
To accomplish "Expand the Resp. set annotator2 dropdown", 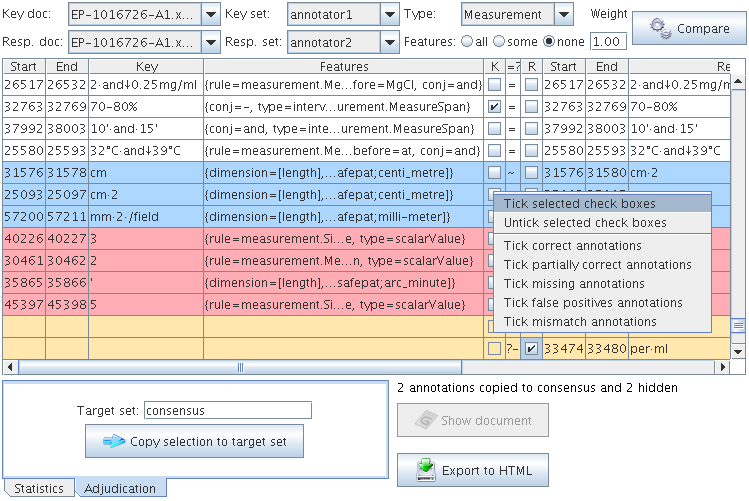I will [389, 42].
